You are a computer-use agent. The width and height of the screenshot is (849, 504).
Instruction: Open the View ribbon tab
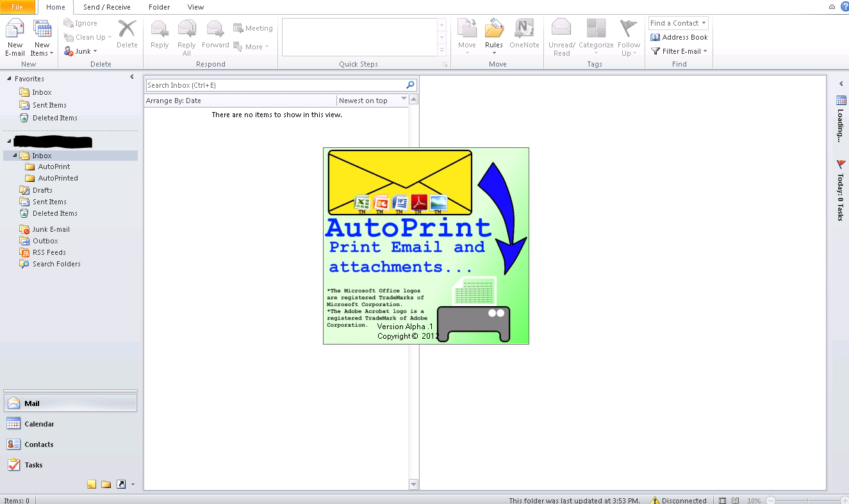[195, 7]
